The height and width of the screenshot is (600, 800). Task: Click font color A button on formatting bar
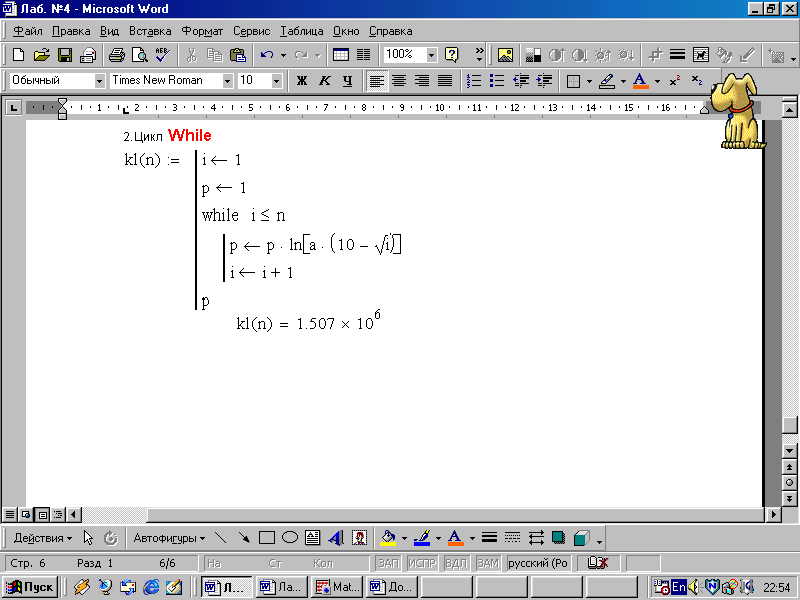(x=640, y=81)
